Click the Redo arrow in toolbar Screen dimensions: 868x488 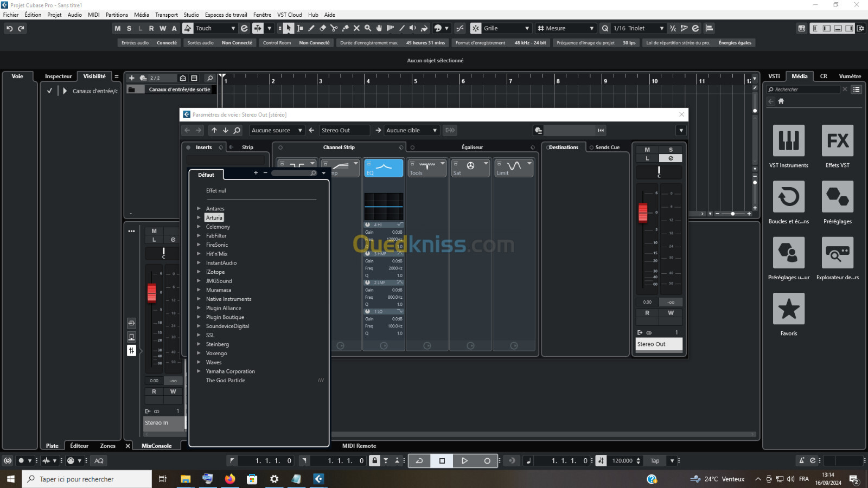pos(21,28)
